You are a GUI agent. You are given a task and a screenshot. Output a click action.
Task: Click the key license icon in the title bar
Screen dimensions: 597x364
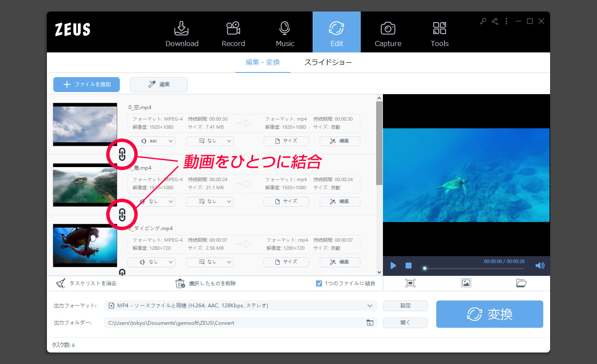coord(482,21)
